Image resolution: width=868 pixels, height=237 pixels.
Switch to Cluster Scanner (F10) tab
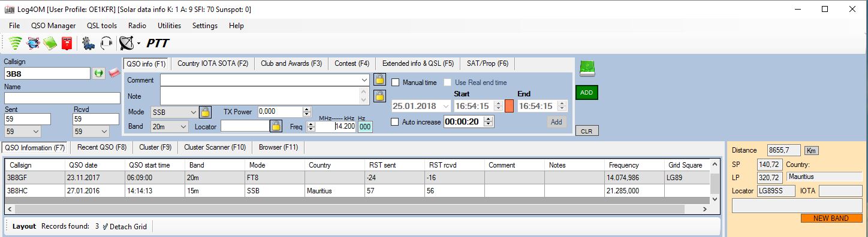[215, 147]
